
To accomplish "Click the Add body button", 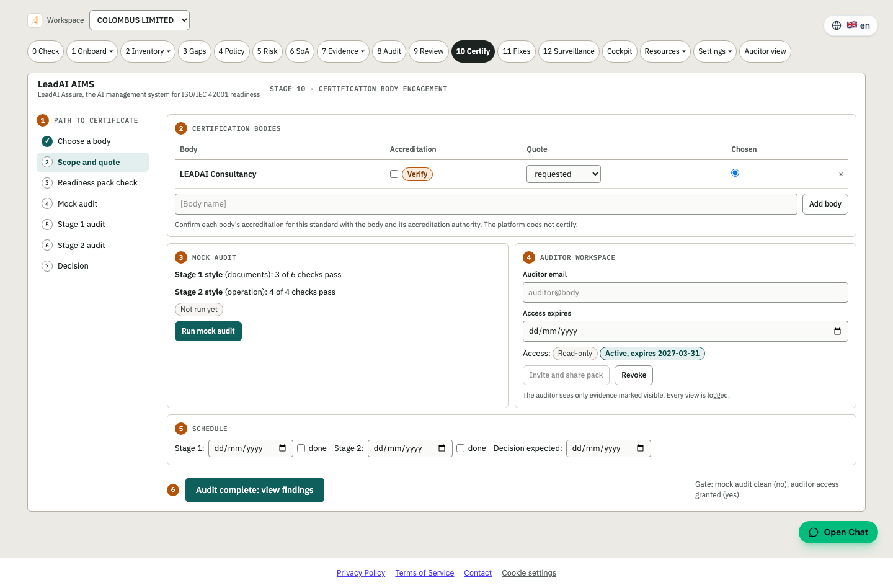I will tap(825, 204).
